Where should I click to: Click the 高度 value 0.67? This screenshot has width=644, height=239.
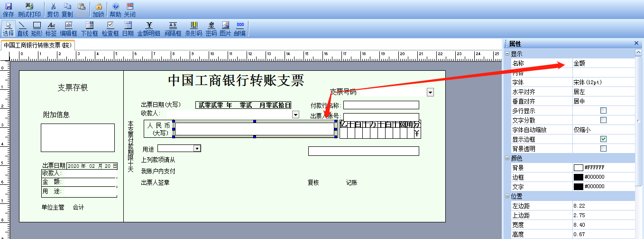tap(603, 234)
